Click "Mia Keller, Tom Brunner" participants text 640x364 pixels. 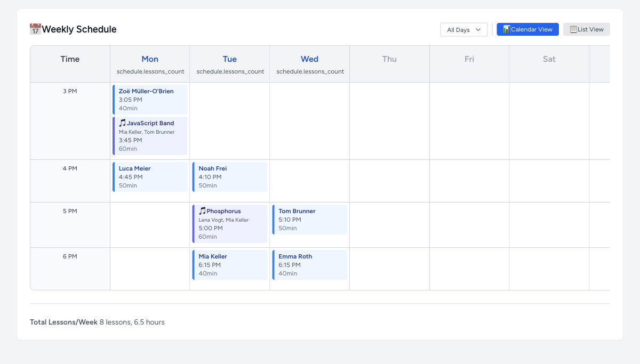147,132
